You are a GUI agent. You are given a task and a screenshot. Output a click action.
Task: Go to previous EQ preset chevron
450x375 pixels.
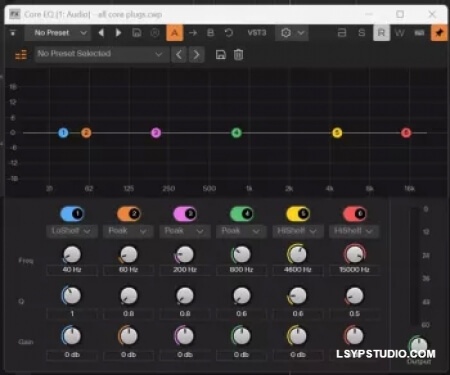click(x=179, y=54)
